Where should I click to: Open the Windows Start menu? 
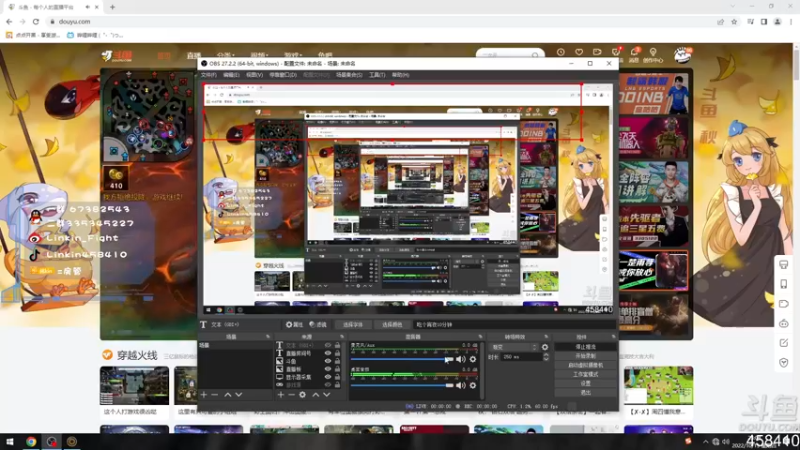[x=9, y=441]
